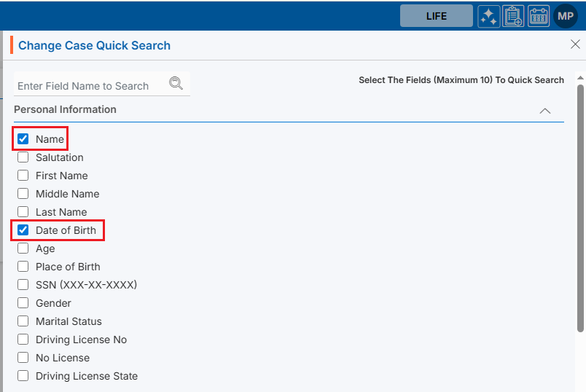Uncheck the Name checkbox

23,139
